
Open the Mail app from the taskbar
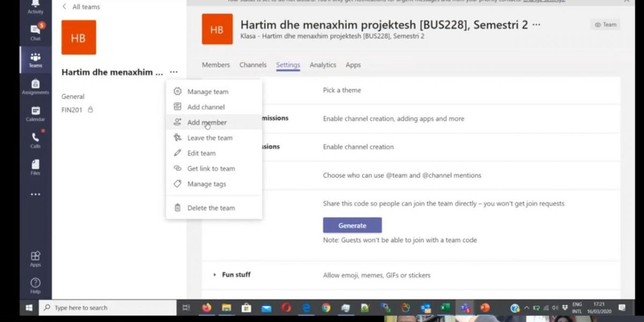click(x=266, y=308)
